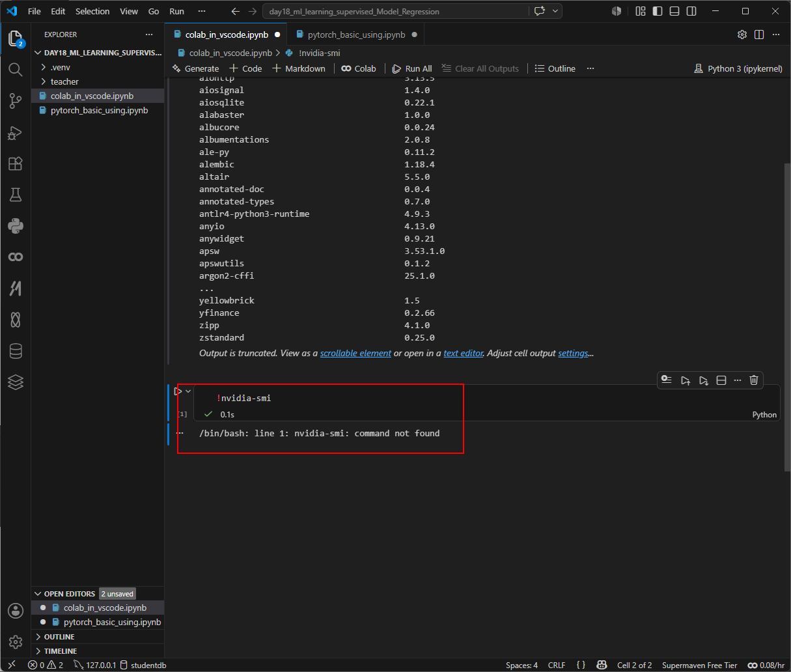Screen dimensions: 791x672
Task: Open the Copilot status icon
Action: (x=602, y=665)
